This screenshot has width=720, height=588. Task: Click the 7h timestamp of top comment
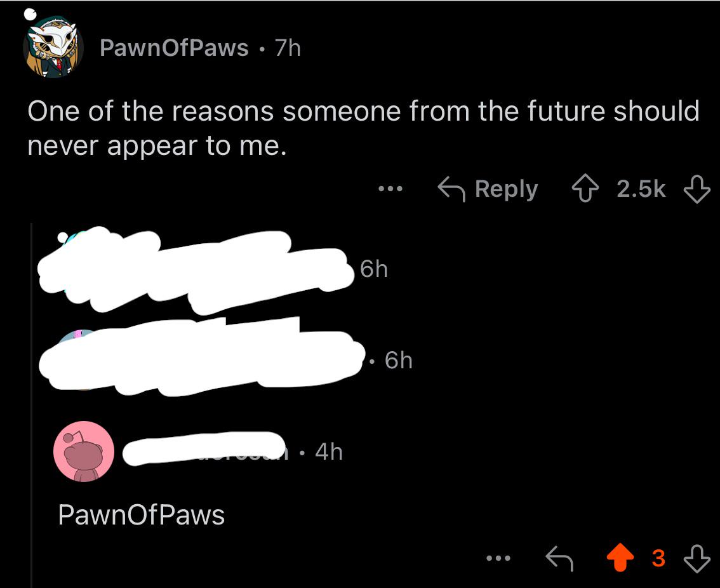coord(288,48)
